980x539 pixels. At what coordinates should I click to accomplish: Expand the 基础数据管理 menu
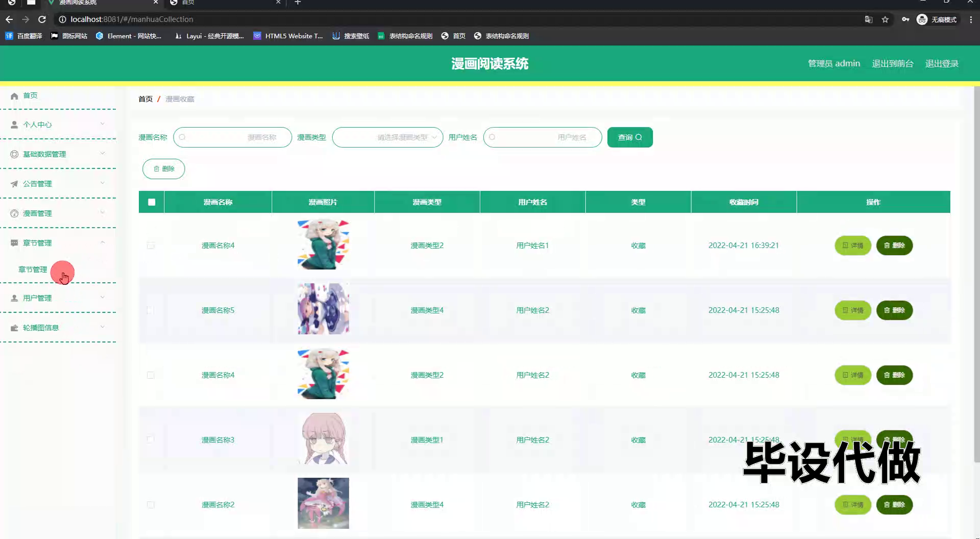pyautogui.click(x=103, y=154)
